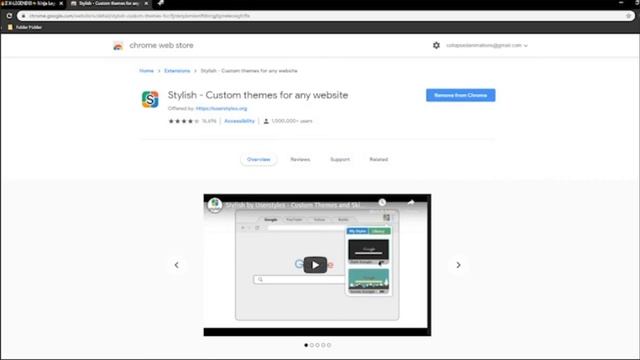Show previous slide with left chevron
The height and width of the screenshot is (360, 640).
click(x=176, y=265)
